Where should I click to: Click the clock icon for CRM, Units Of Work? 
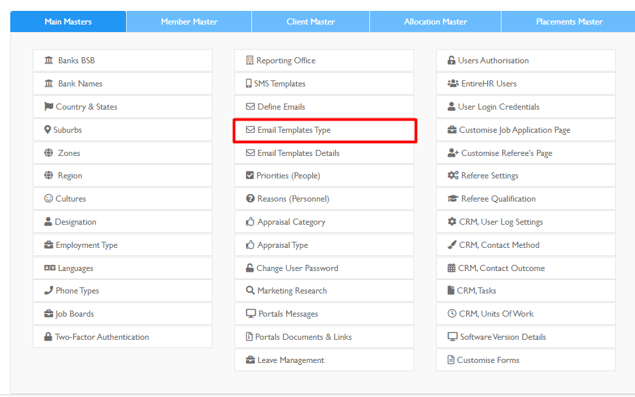click(452, 314)
